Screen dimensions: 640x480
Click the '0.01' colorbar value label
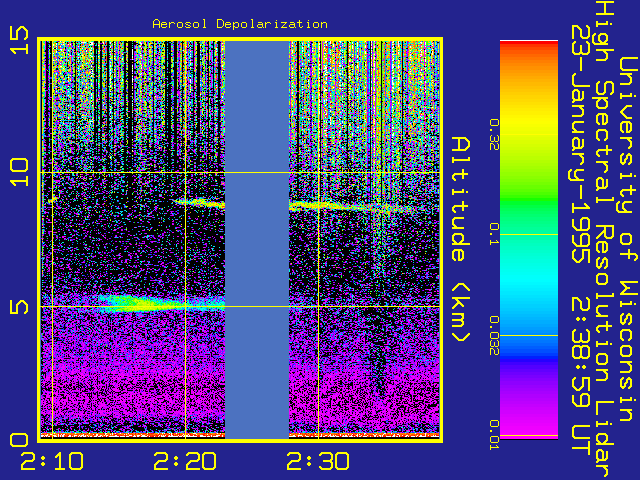click(x=494, y=435)
